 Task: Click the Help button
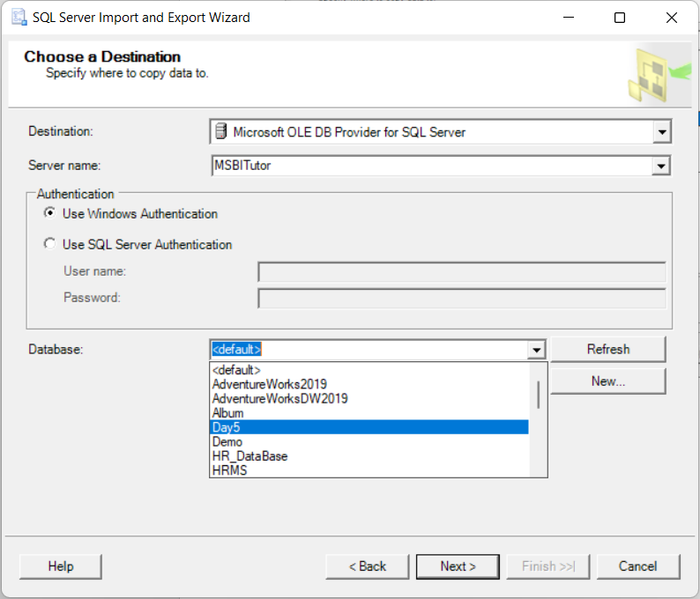pos(61,566)
